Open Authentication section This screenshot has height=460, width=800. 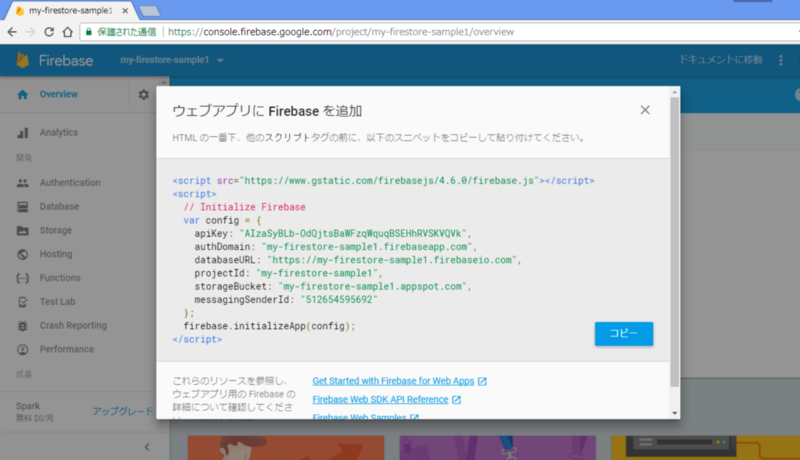[70, 183]
